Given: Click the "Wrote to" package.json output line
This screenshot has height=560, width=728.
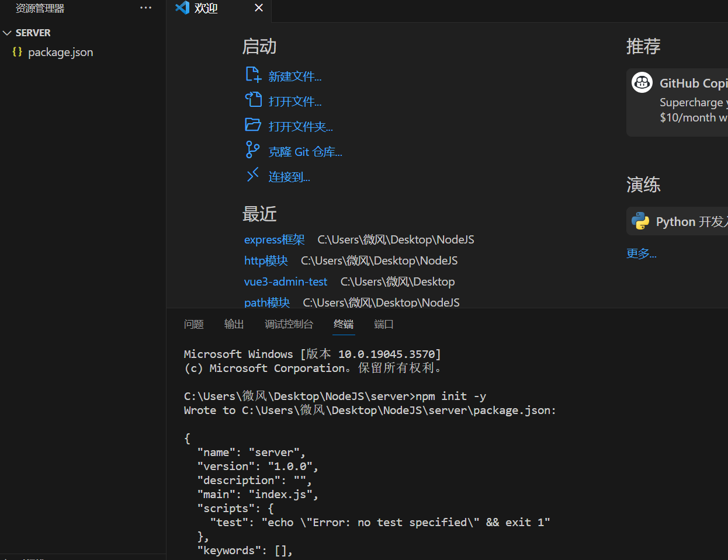Looking at the screenshot, I should tap(370, 411).
